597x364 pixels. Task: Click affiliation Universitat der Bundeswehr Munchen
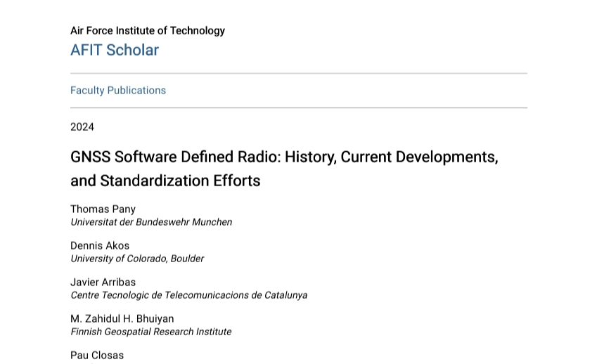151,222
